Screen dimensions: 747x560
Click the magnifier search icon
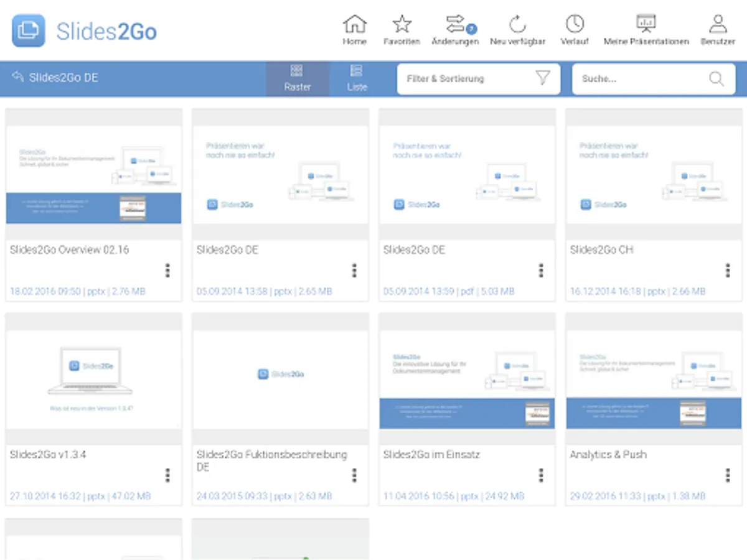(x=716, y=79)
